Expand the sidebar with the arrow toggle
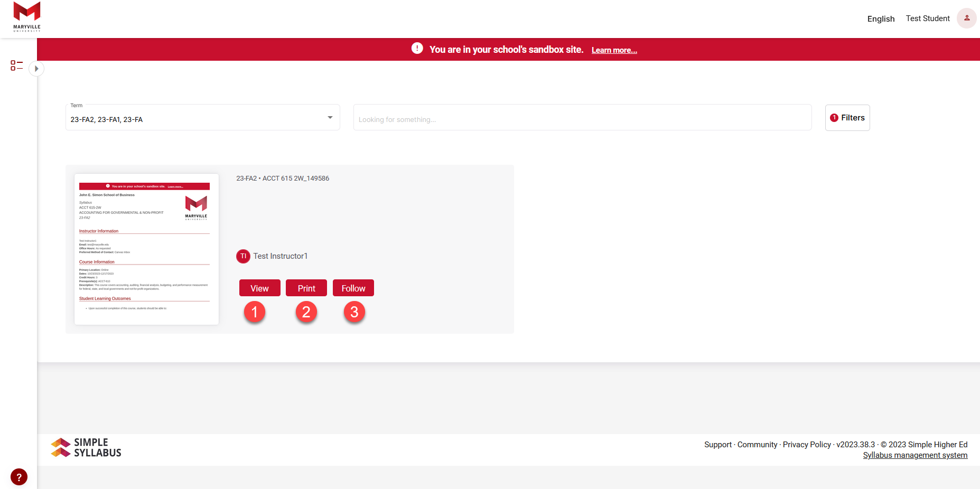The image size is (980, 489). [36, 69]
